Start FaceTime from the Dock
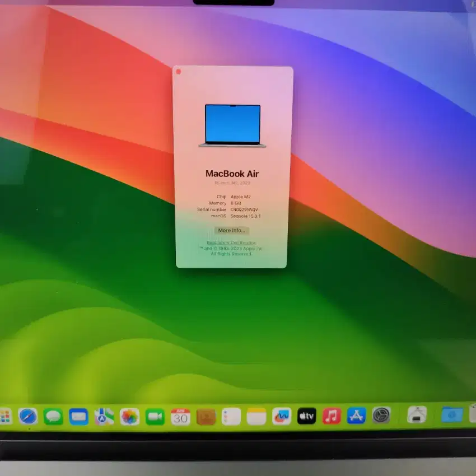 click(x=155, y=417)
